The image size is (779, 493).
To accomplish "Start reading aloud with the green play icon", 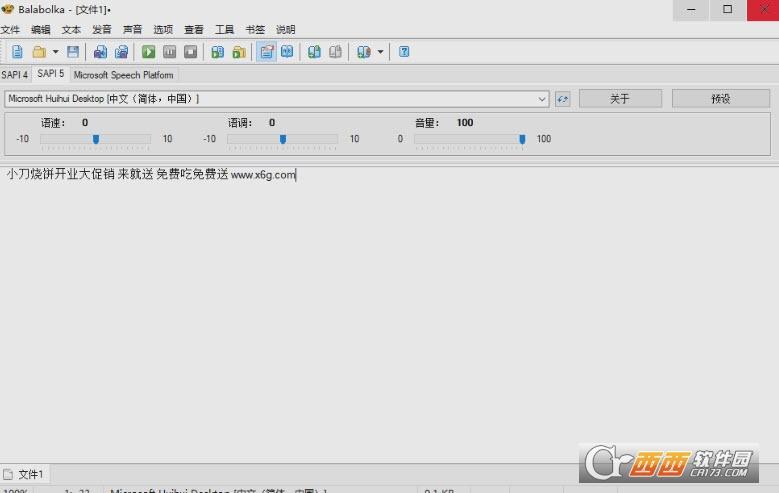I will pos(148,52).
